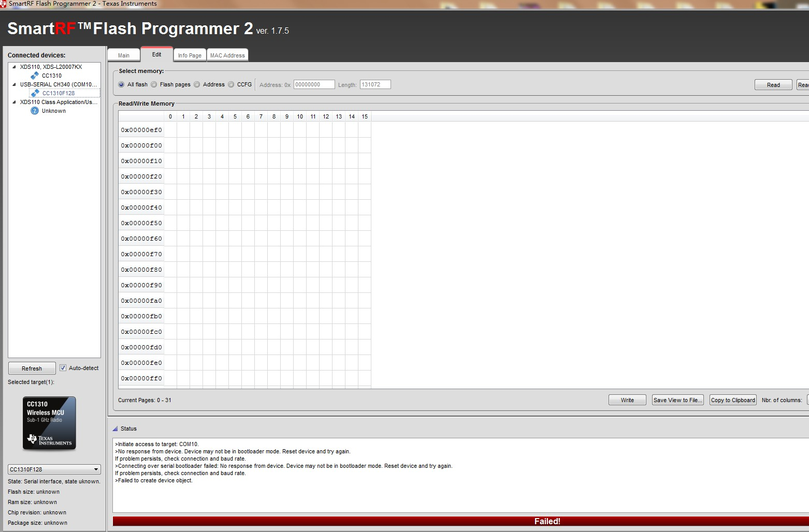Click memory row address 0x00000fc0
This screenshot has width=809, height=532.
(141, 332)
